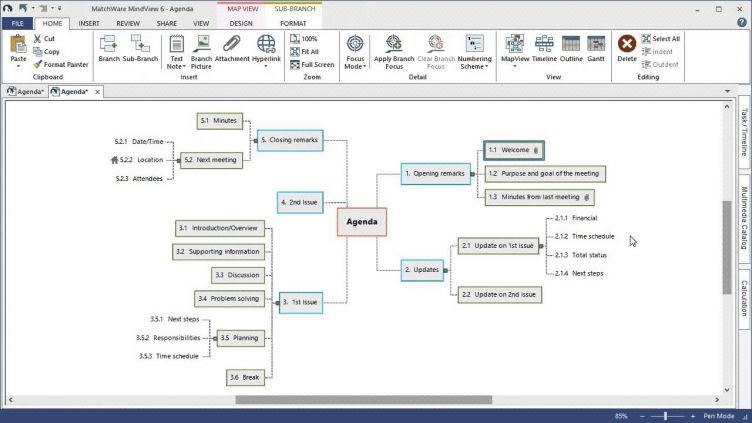Open the quick access toolbar customize dropdown
Viewport: 752px width, 423px height.
click(x=59, y=8)
